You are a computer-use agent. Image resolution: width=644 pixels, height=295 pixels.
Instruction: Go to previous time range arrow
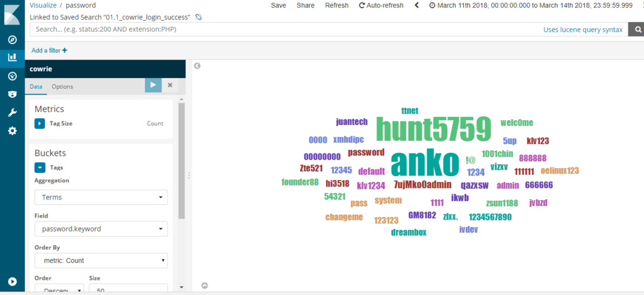click(x=417, y=5)
